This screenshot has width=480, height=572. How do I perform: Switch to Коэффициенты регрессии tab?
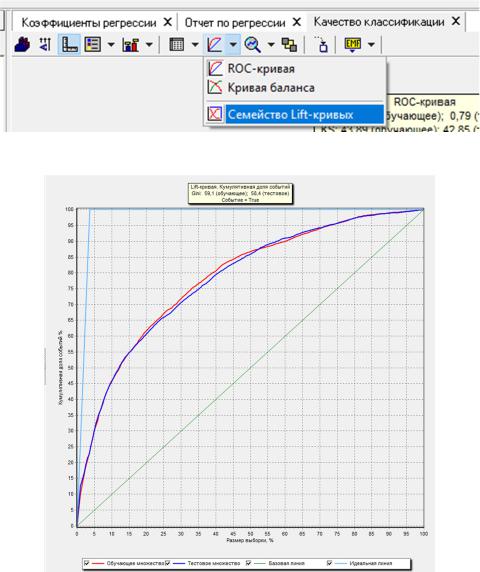pos(89,23)
